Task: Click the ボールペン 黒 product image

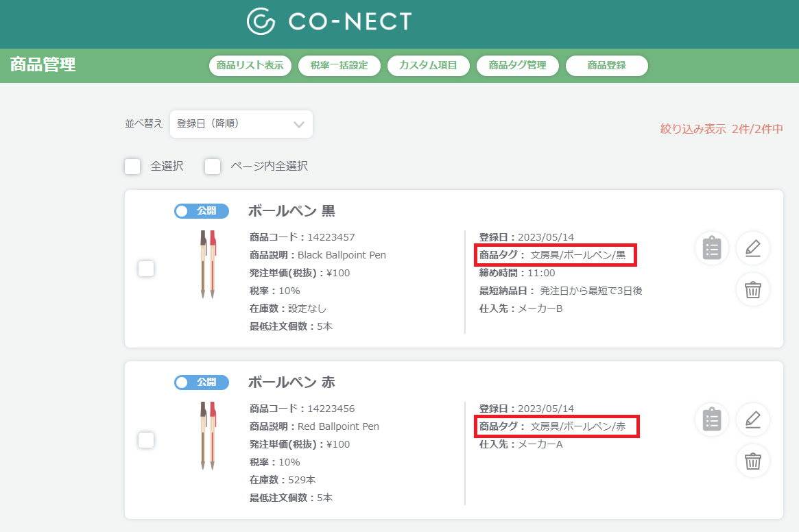Action: (x=208, y=264)
